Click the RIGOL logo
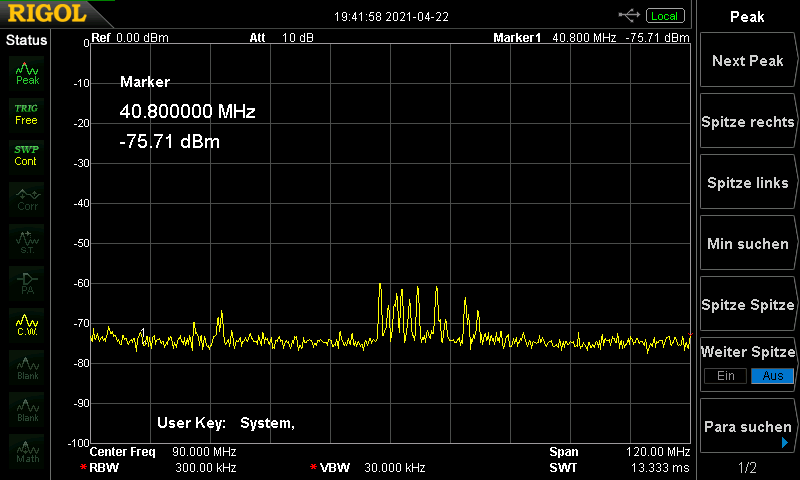The image size is (800, 480). coord(47,13)
